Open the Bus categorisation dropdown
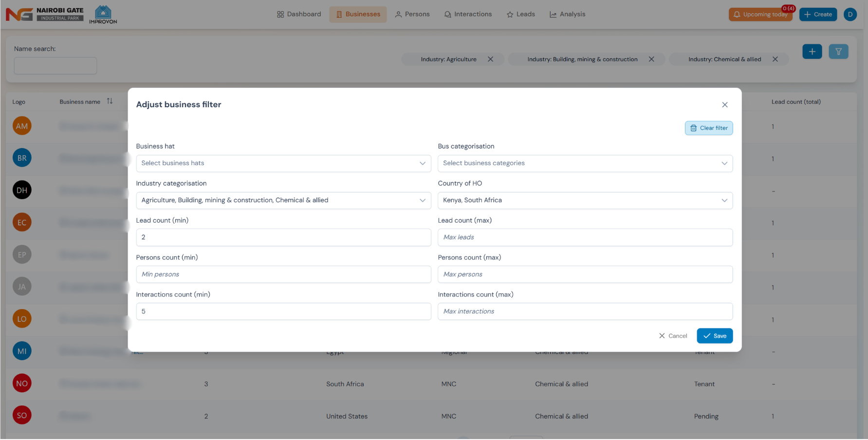Screen dimensions: 868x440 tap(585, 163)
